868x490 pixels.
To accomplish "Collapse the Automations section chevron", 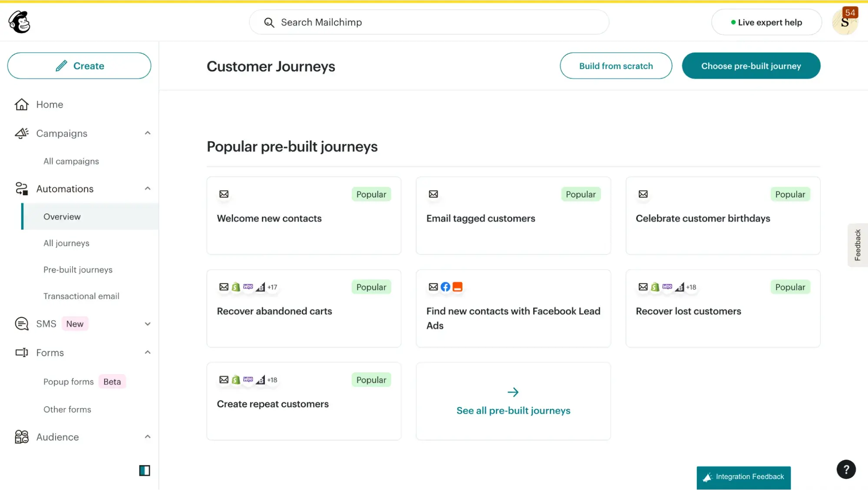I will tap(148, 188).
